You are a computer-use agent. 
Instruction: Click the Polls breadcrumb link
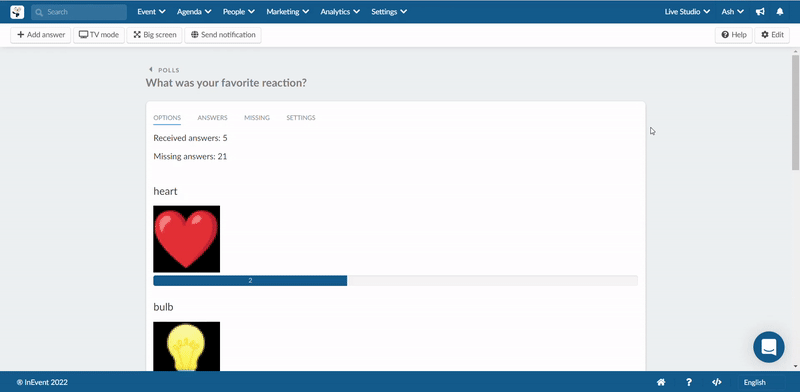coord(169,70)
